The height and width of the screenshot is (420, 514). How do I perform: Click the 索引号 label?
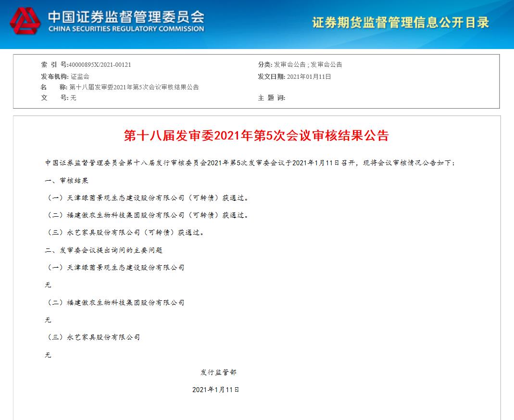(x=54, y=65)
